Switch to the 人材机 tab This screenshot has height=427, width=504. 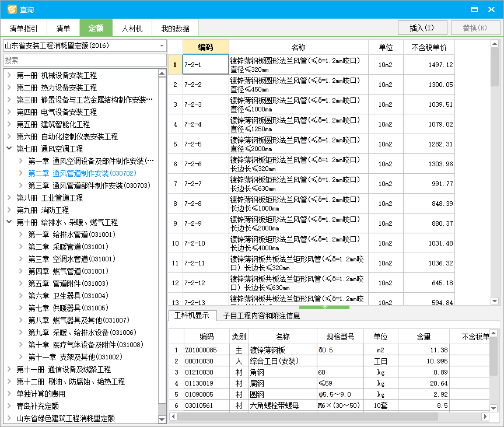[131, 28]
